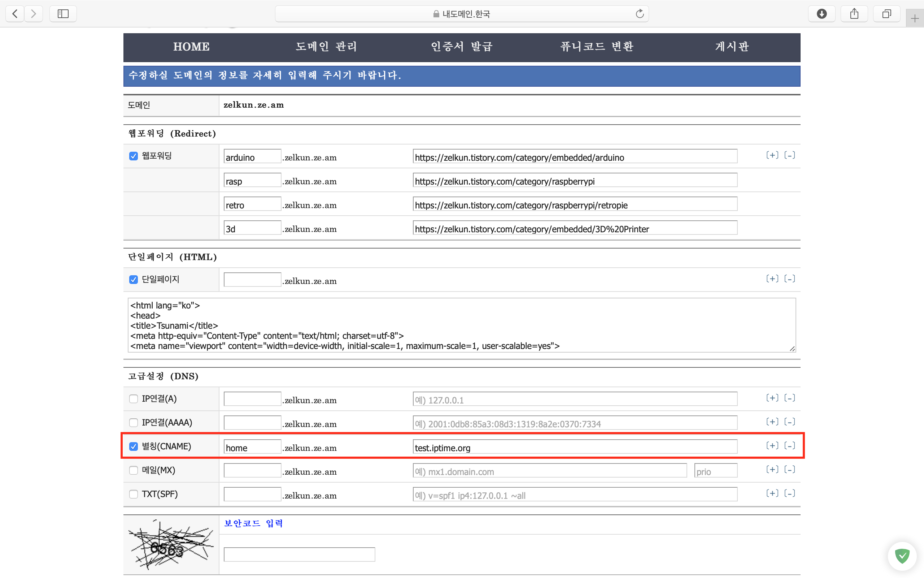Screen dimensions: 924x578
Task: Remove an IP연결(A) record with [-]
Action: 790,398
